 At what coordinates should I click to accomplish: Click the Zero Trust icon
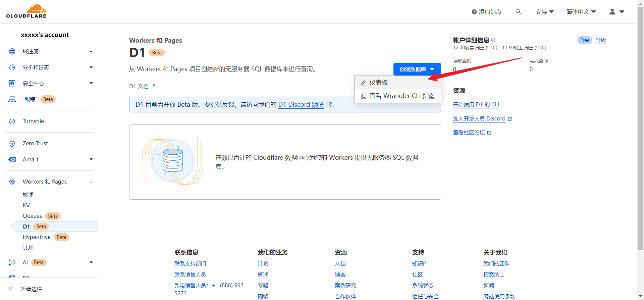(12, 143)
